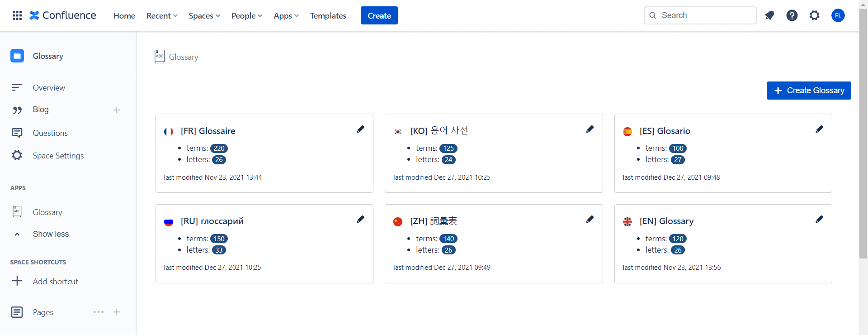Click the Glossary space icon in sidebar
Screen dimensions: 868x335
point(17,56)
